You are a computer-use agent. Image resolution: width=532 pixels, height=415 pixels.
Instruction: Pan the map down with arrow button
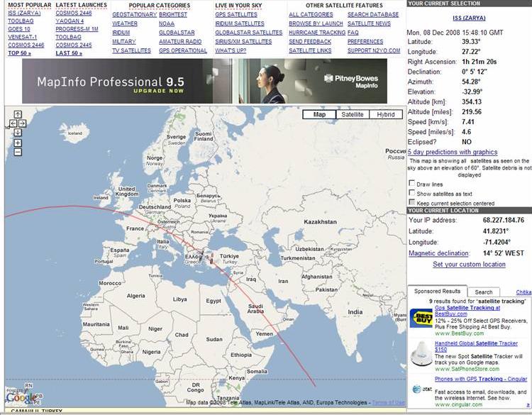(18, 133)
